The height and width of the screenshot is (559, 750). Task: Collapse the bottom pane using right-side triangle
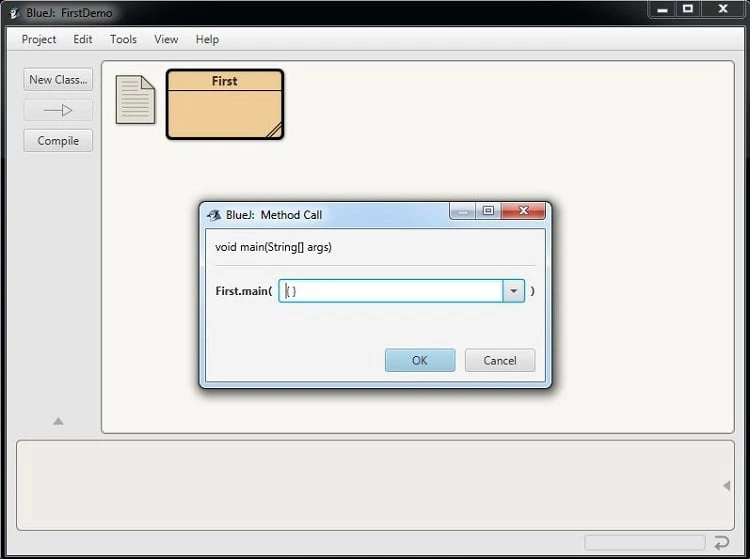(x=726, y=486)
